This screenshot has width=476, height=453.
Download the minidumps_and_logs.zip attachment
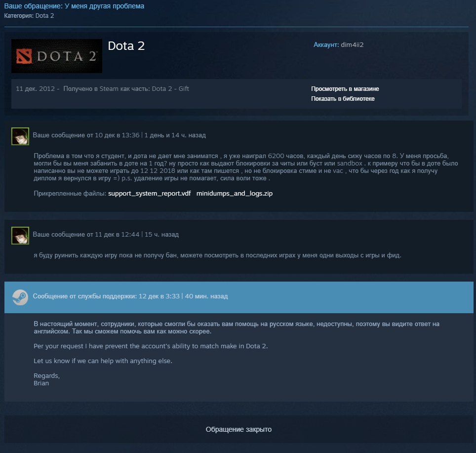(x=235, y=194)
